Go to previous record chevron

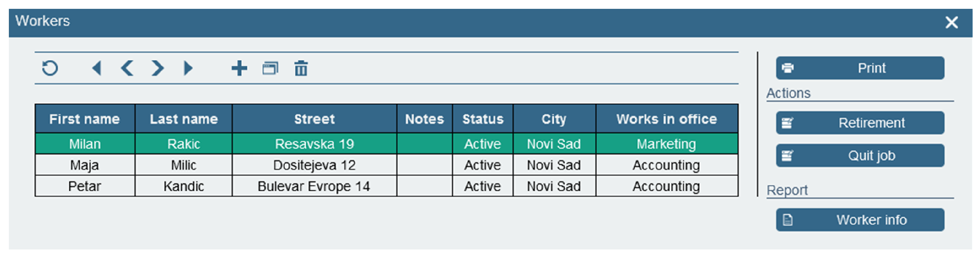click(x=127, y=68)
